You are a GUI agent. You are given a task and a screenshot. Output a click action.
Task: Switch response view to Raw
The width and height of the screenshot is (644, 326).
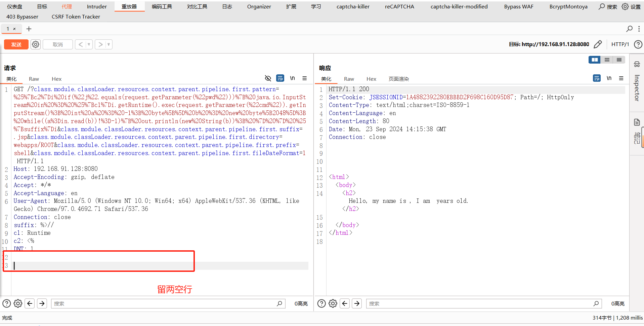point(349,79)
